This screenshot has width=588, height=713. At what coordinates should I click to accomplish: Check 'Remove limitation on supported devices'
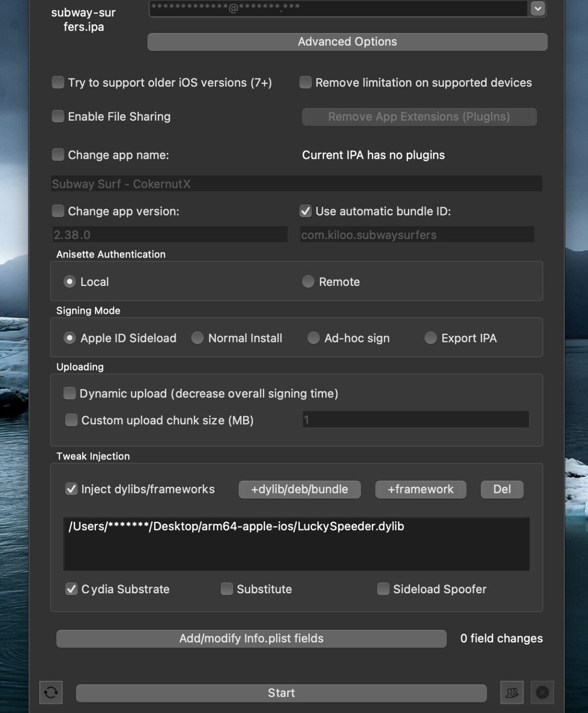(305, 82)
